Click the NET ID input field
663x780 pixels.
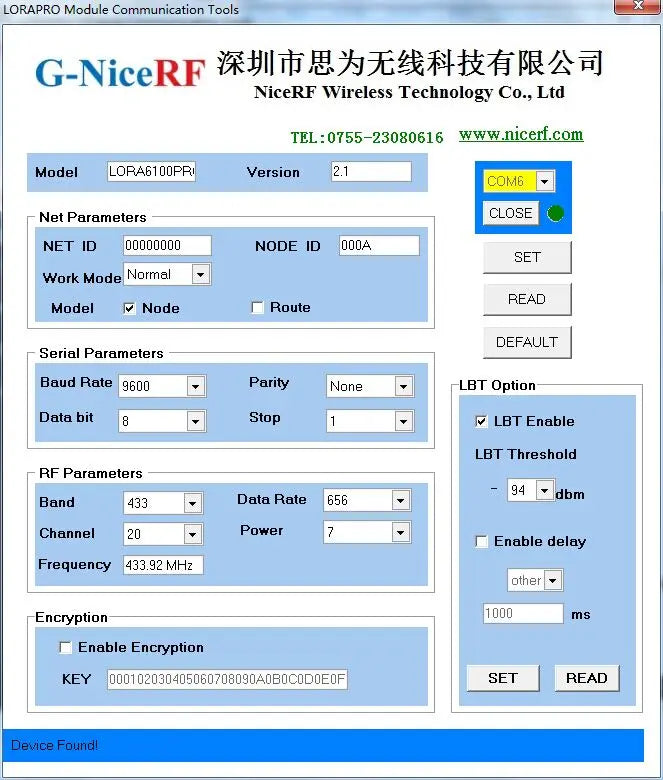pos(167,245)
